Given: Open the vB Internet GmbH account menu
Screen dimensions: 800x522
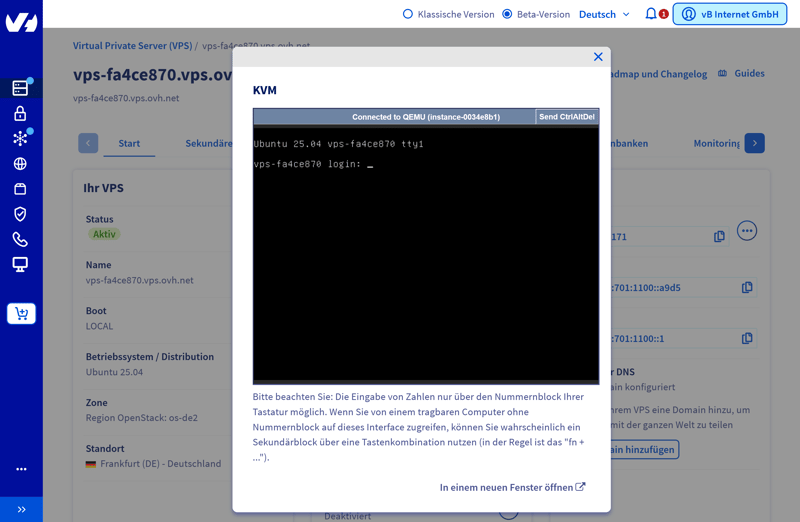Looking at the screenshot, I should (730, 14).
